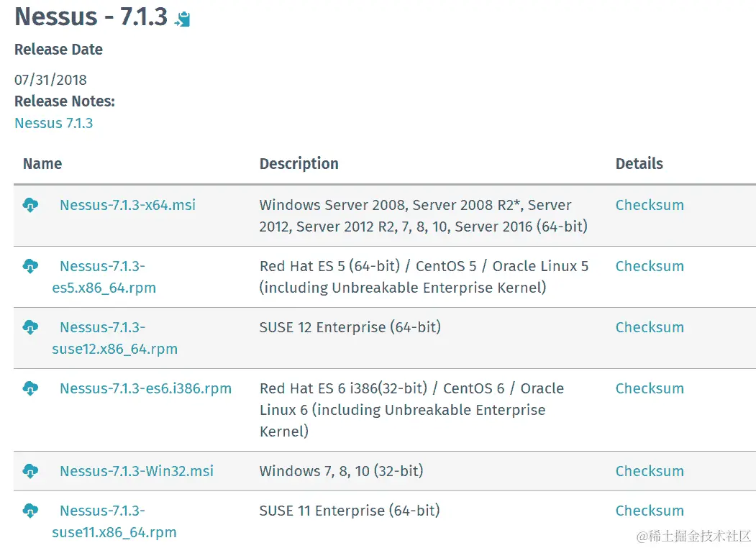
Task: Click download cloud icon for Nessus-7.1.3-es6.i386.rpm
Action: (30, 388)
